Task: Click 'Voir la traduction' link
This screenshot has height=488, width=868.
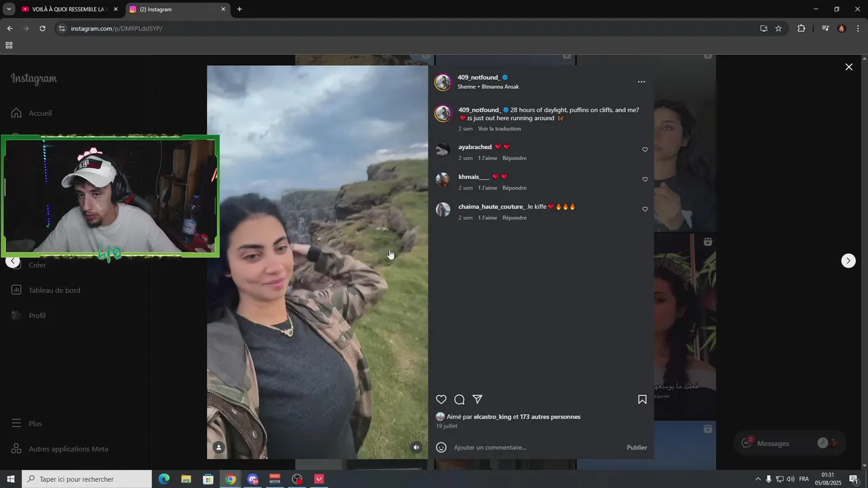Action: coord(499,129)
